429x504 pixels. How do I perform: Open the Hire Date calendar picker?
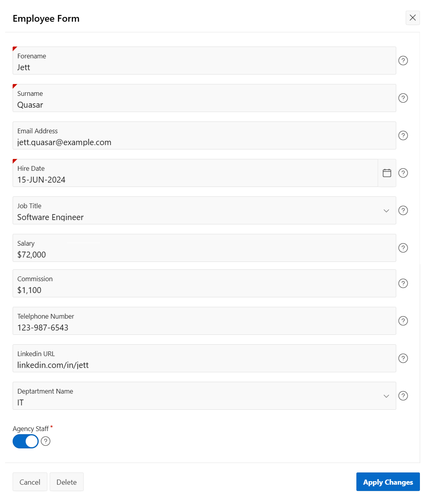click(x=387, y=173)
